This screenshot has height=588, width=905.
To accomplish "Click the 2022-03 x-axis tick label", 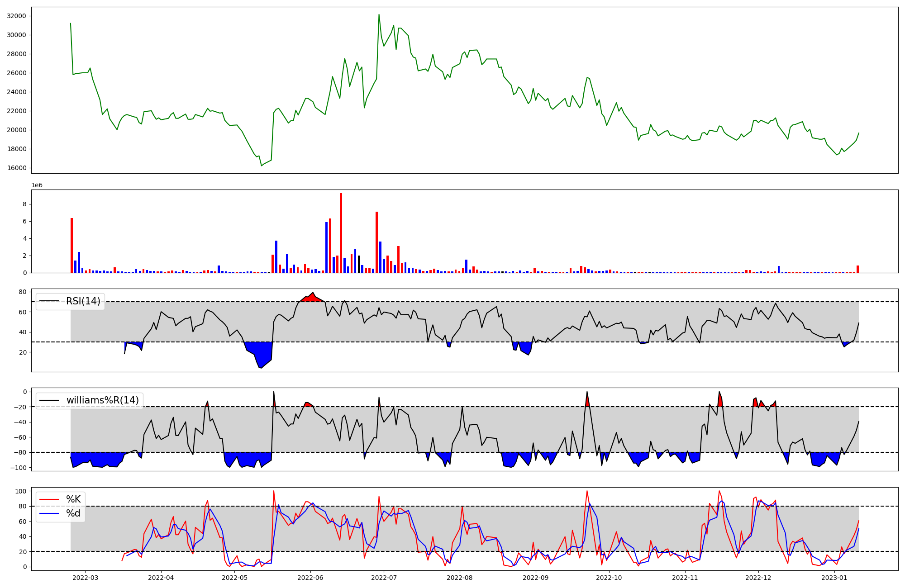I will (85, 578).
